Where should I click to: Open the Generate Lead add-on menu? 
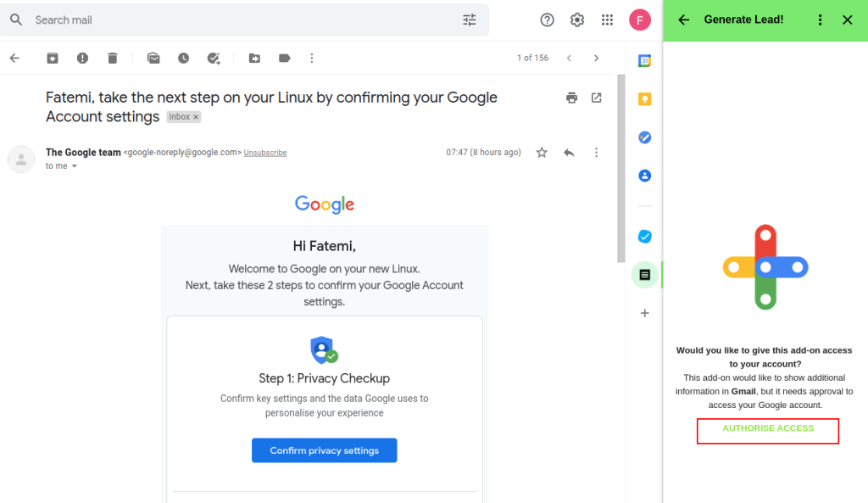[820, 19]
